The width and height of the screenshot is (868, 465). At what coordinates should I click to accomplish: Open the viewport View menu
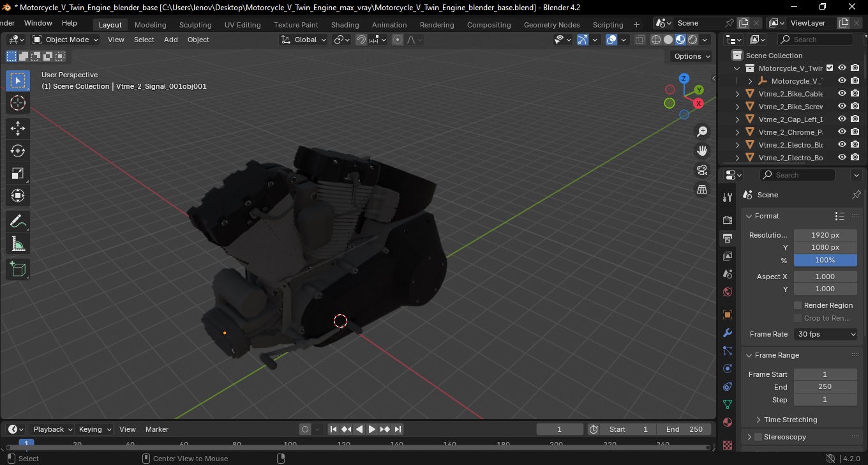point(116,40)
